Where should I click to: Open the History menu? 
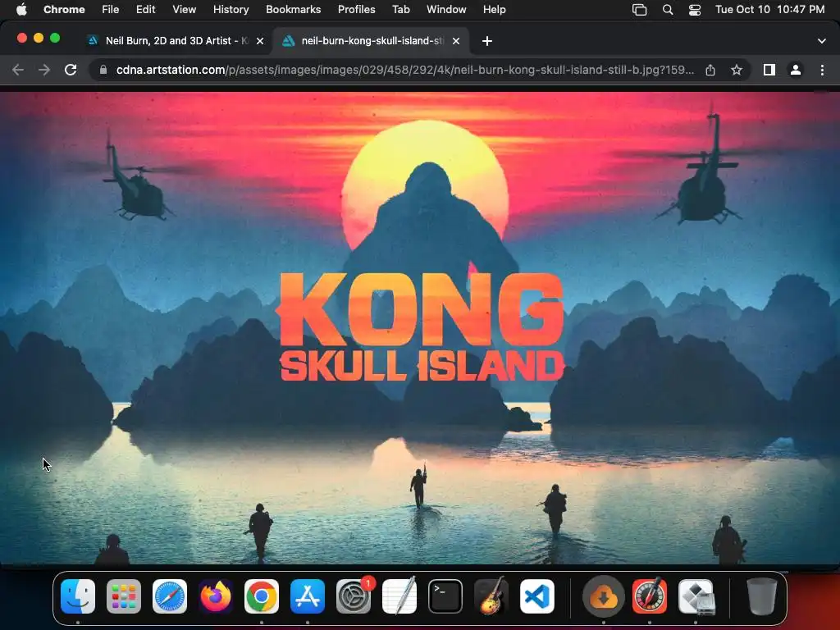[231, 10]
